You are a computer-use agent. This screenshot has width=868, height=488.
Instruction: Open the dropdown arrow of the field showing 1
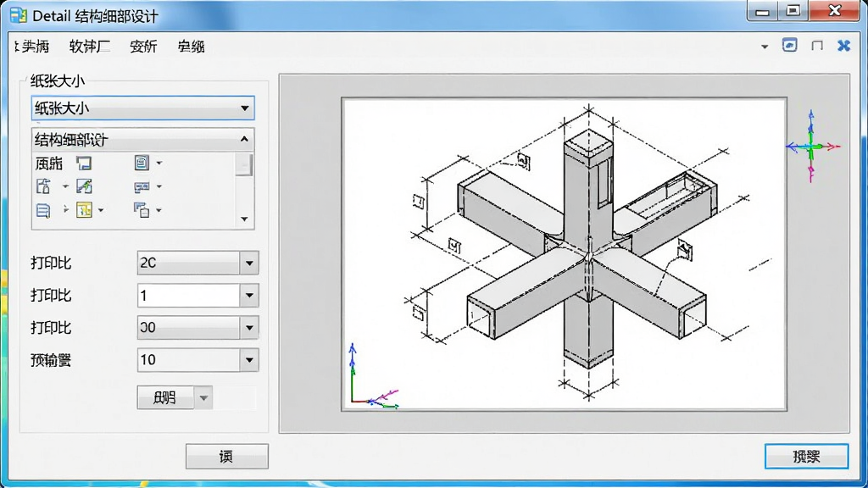coord(249,296)
